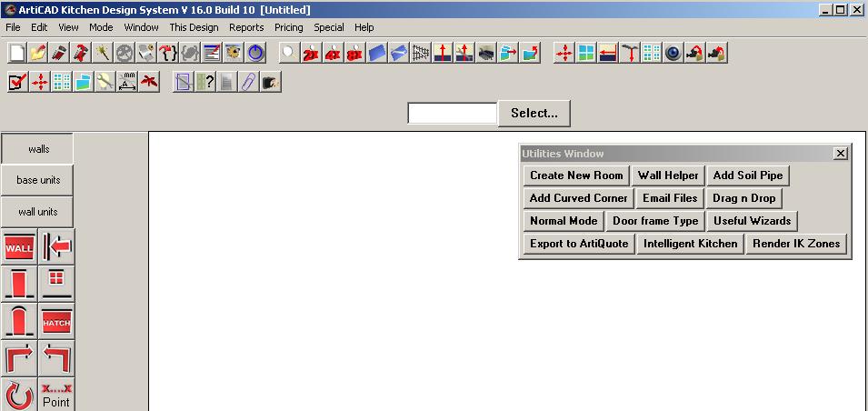Screen dimensions: 868x411
Task: Switch to the walls tab
Action: click(x=37, y=148)
